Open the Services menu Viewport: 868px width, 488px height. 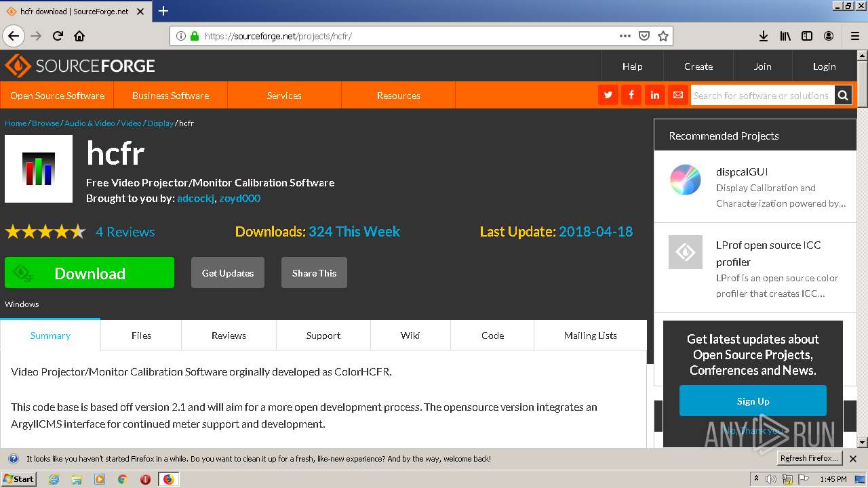[x=284, y=96]
